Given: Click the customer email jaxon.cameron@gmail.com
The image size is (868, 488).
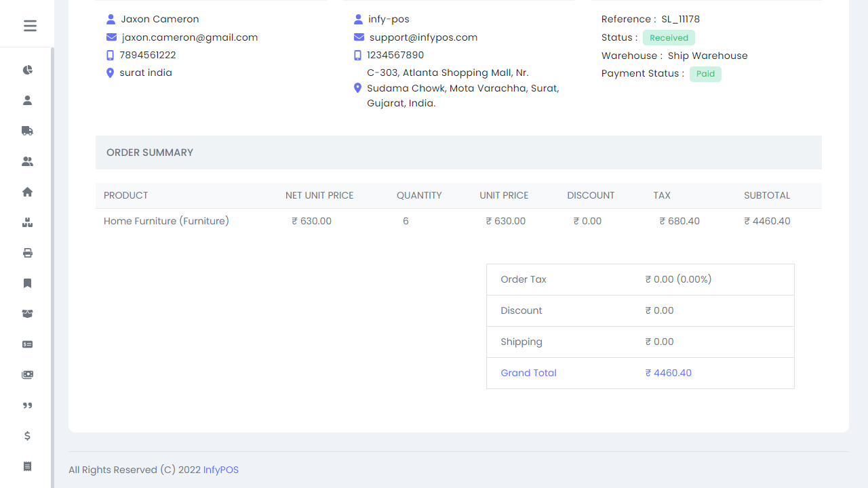Looking at the screenshot, I should [190, 37].
